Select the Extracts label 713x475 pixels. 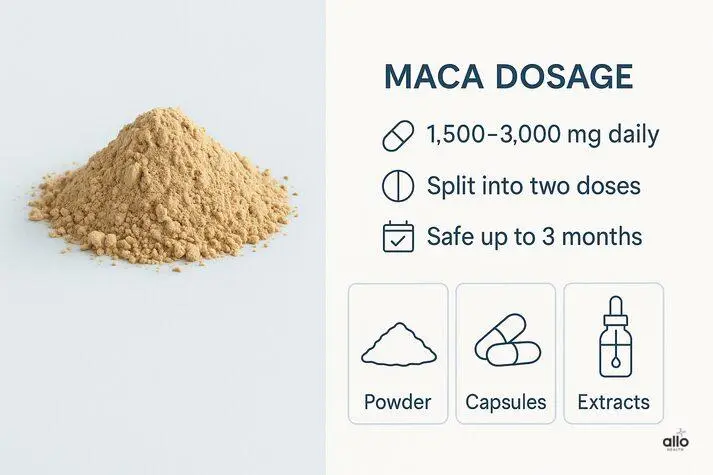pyautogui.click(x=613, y=403)
